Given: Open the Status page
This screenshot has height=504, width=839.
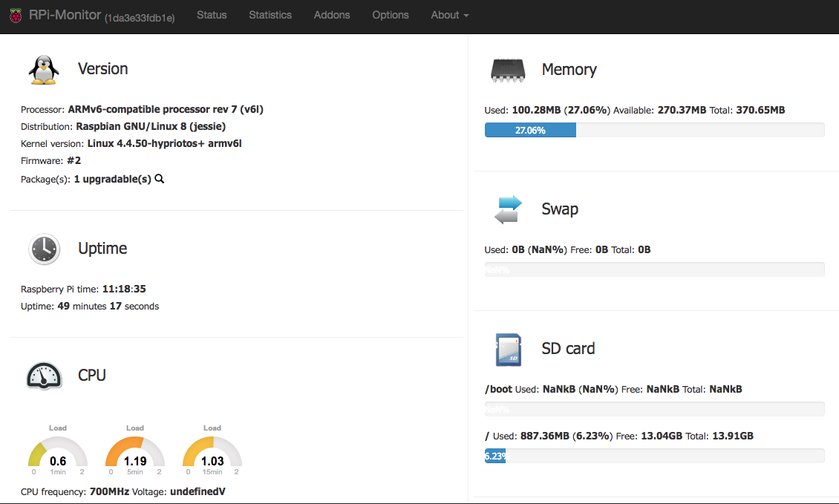Looking at the screenshot, I should (x=212, y=15).
